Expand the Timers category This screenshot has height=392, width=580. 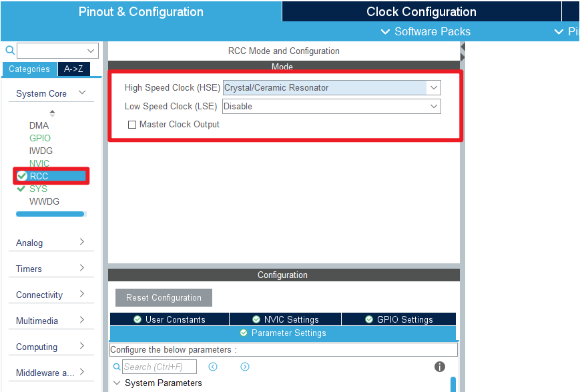[82, 268]
